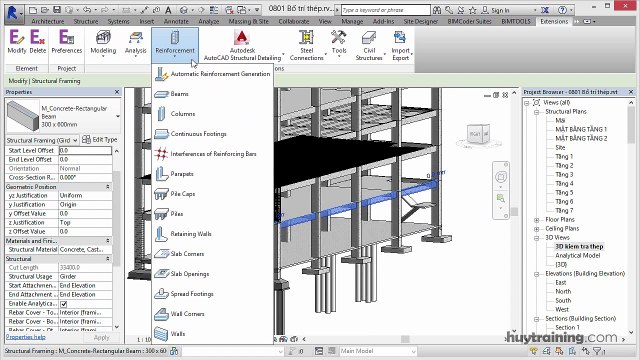This screenshot has height=360, width=640.
Task: Collapse the Geometric Position property group
Action: [x=108, y=187]
